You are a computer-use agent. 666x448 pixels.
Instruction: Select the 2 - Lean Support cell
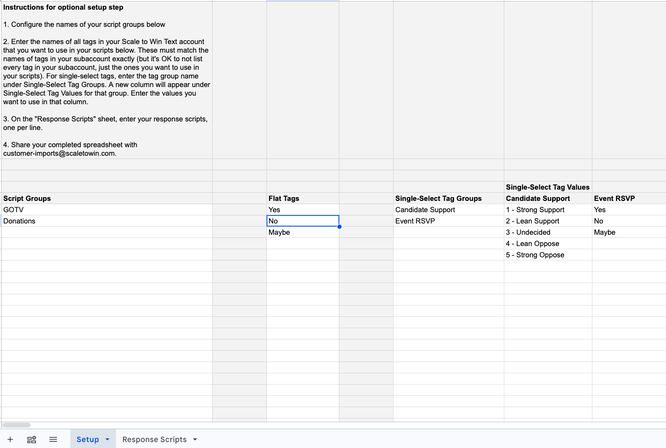548,221
